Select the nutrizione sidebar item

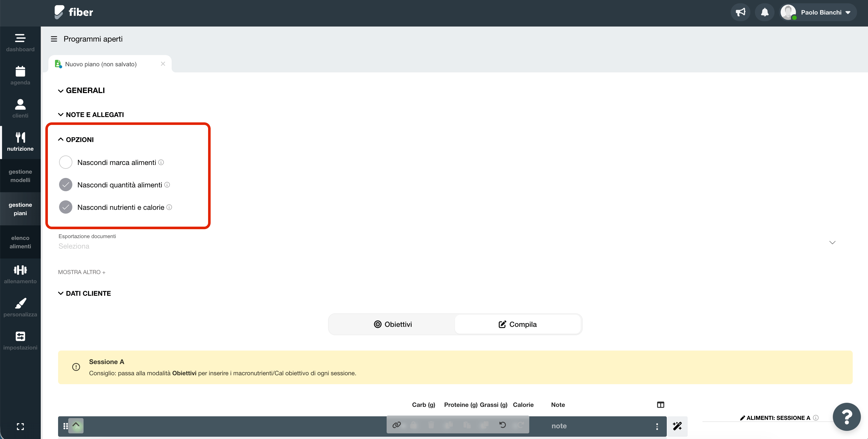(x=20, y=142)
